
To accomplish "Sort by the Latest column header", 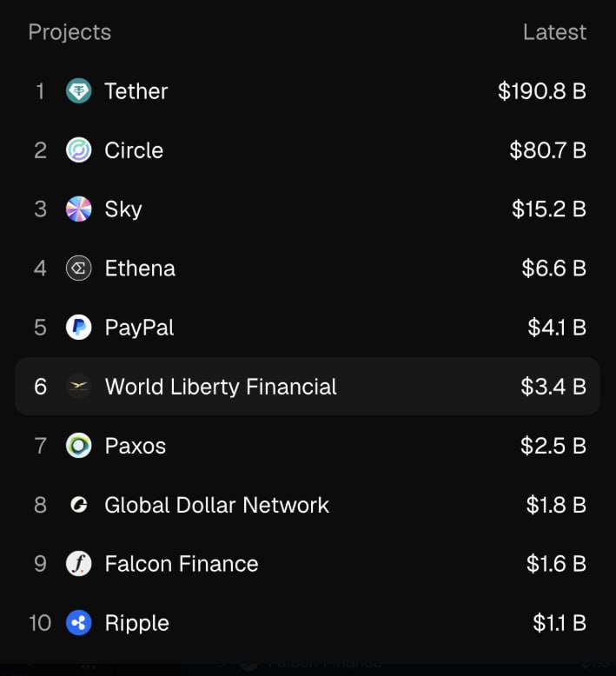I will (x=554, y=32).
